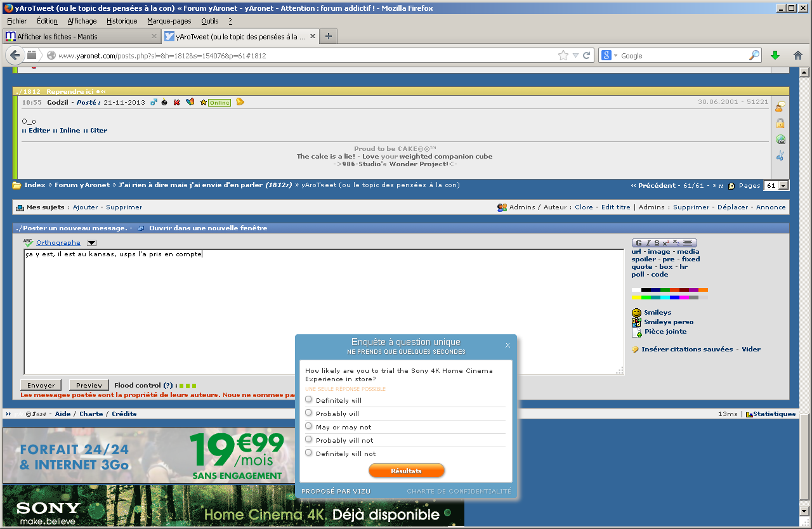This screenshot has width=812, height=529.
Task: Open Firefox downloads green arrow
Action: coord(775,56)
